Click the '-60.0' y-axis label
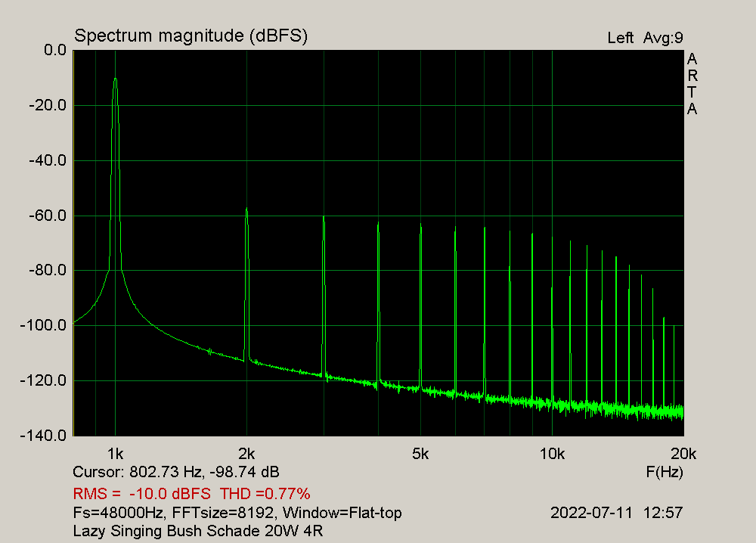 coord(48,215)
